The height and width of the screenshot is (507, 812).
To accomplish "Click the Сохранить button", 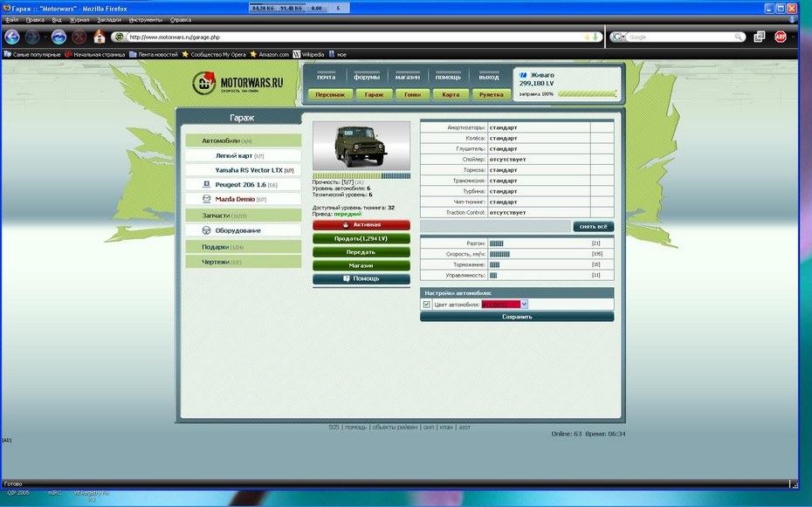I will (x=517, y=317).
